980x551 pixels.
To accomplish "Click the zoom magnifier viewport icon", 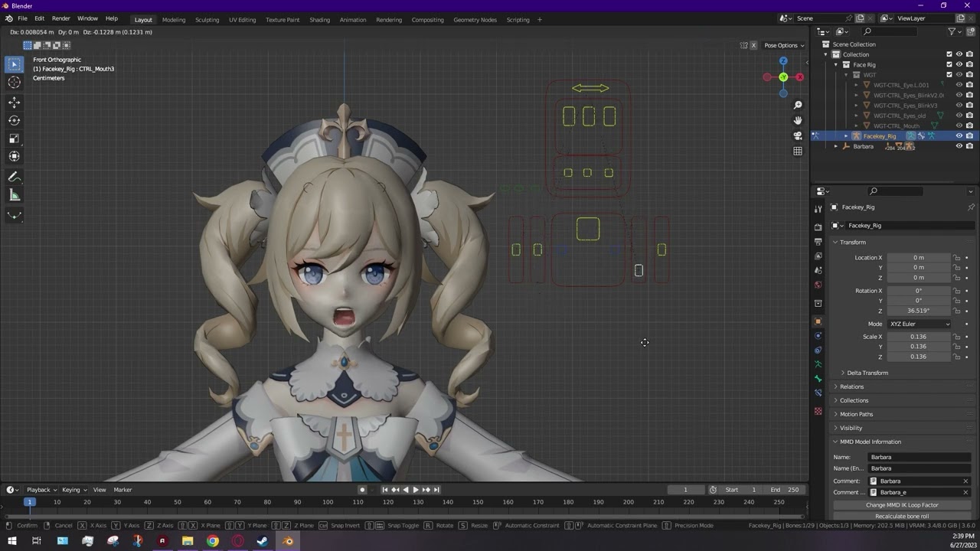I will coord(798,105).
